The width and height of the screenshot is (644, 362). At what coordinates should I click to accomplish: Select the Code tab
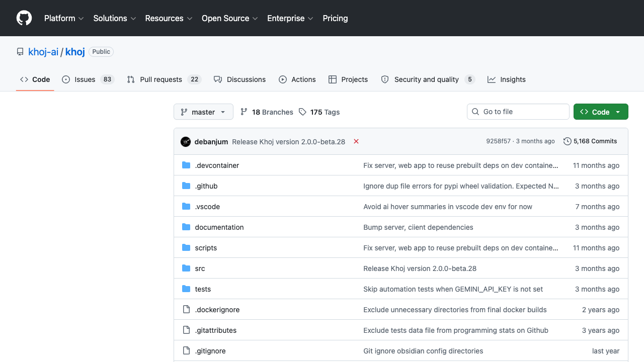coord(35,79)
